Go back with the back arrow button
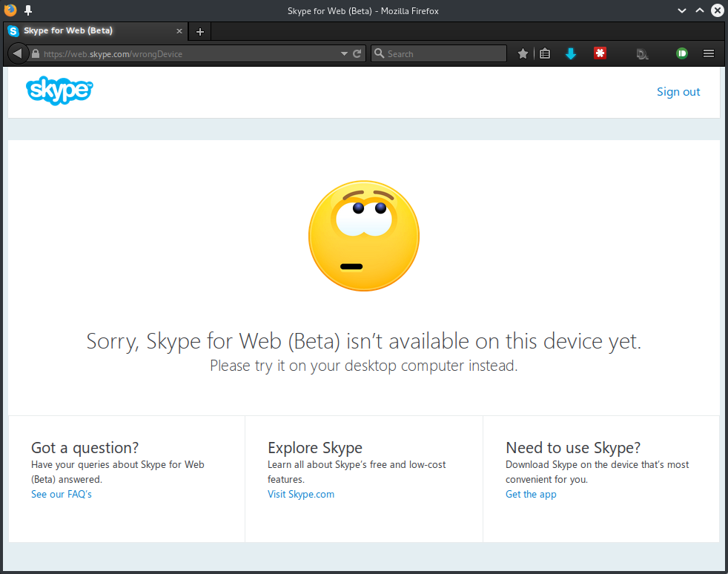Screen dimensions: 728x574 (x=17, y=54)
